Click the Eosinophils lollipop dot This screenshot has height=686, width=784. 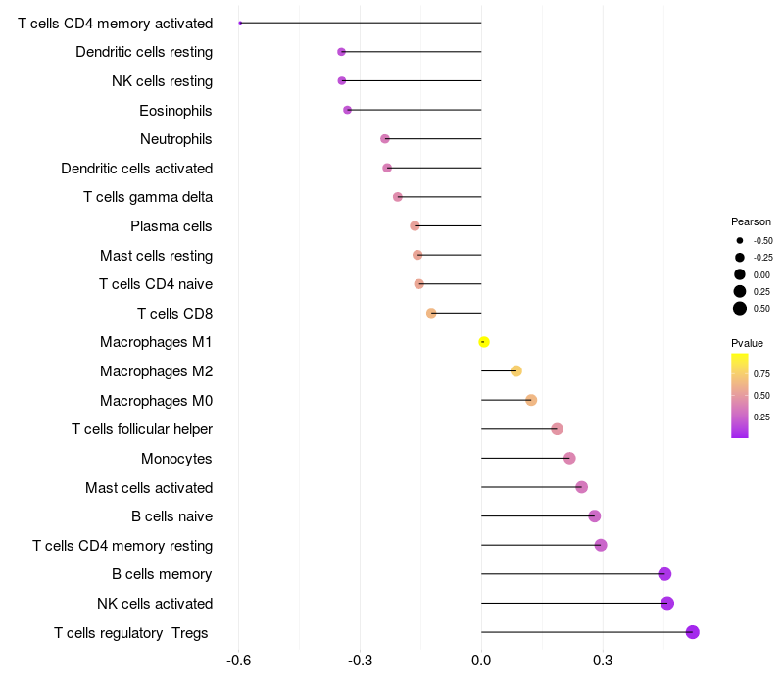347,110
